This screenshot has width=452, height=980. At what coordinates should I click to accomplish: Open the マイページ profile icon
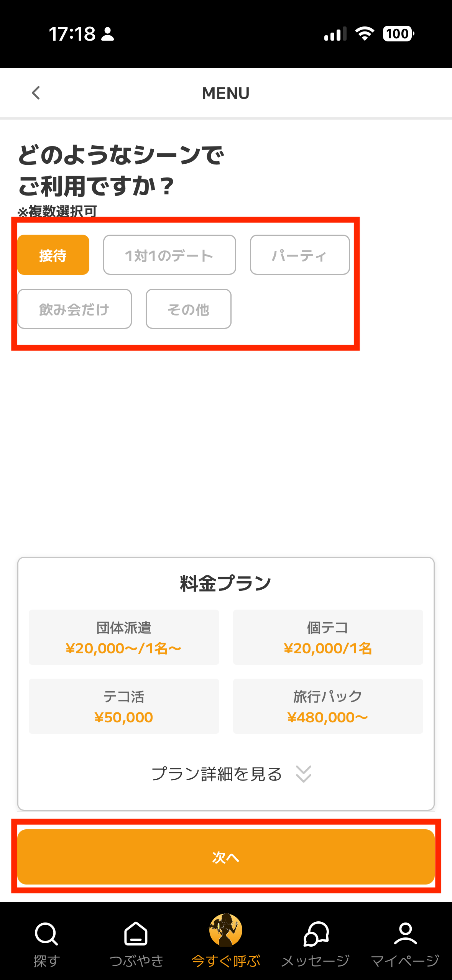point(405,934)
